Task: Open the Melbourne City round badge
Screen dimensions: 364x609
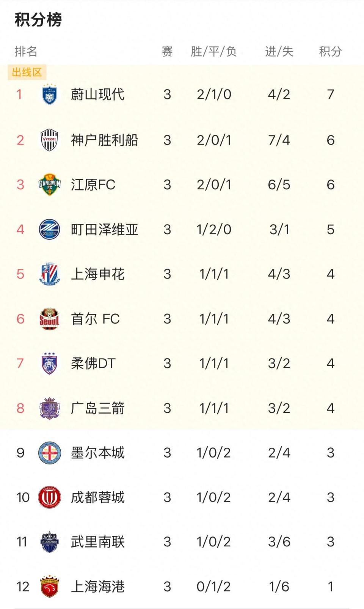Action: coord(50,453)
